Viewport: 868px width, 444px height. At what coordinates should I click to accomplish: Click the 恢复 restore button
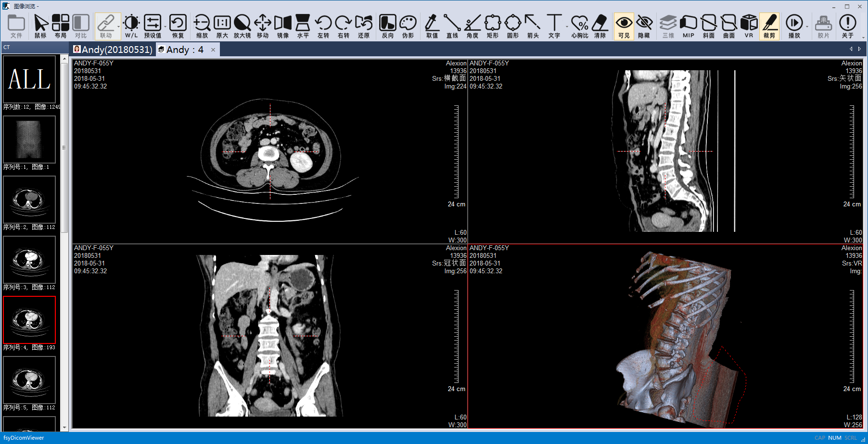178,26
